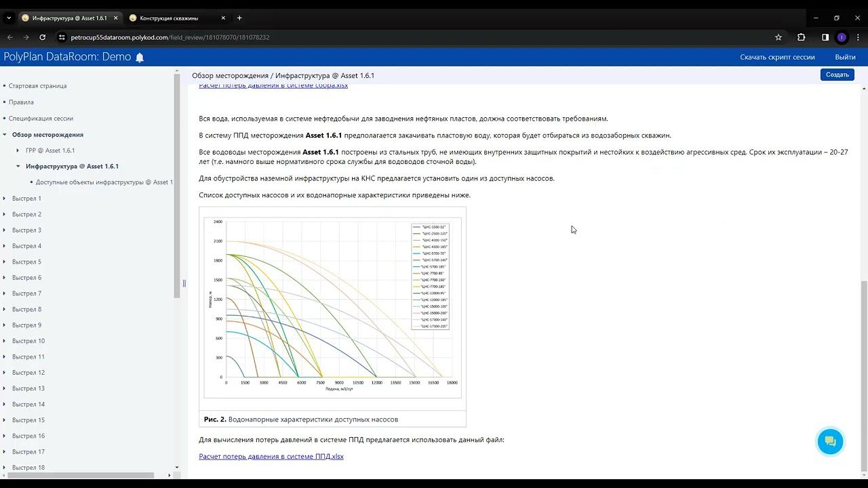
Task: Click Скачать скрипт сессии link
Action: pos(777,58)
